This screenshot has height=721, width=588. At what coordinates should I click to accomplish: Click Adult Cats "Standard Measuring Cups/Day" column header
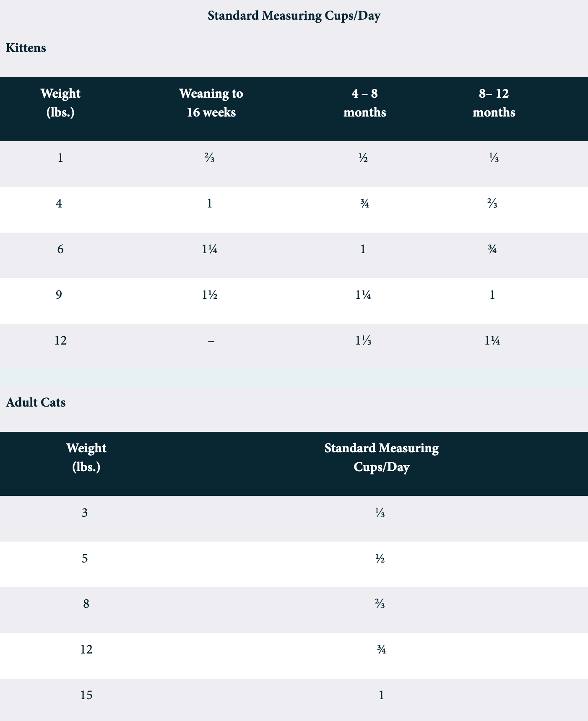(x=381, y=457)
